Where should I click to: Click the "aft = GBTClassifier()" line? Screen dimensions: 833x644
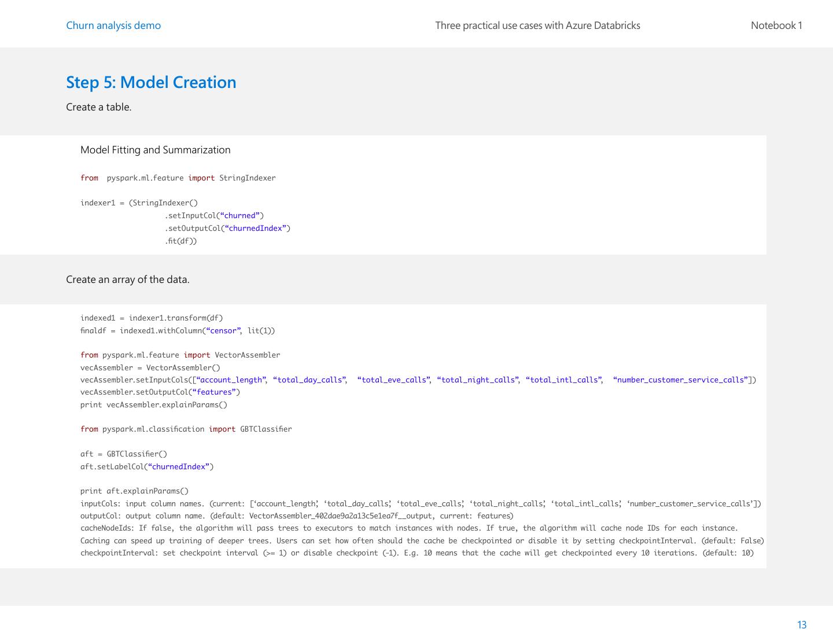123,454
